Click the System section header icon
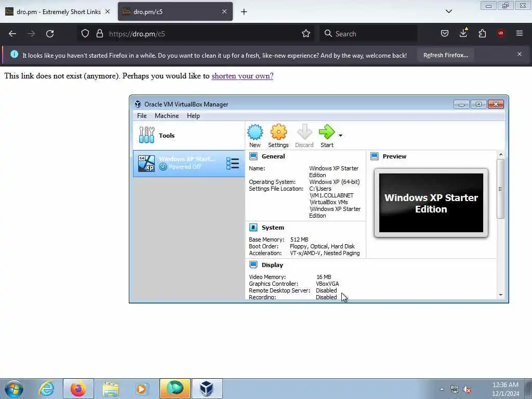This screenshot has height=399, width=532. pos(254,228)
